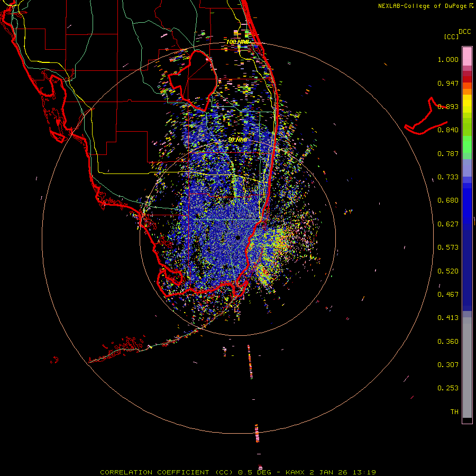
Task: Select the 0.893 legend value
Action: [x=448, y=106]
